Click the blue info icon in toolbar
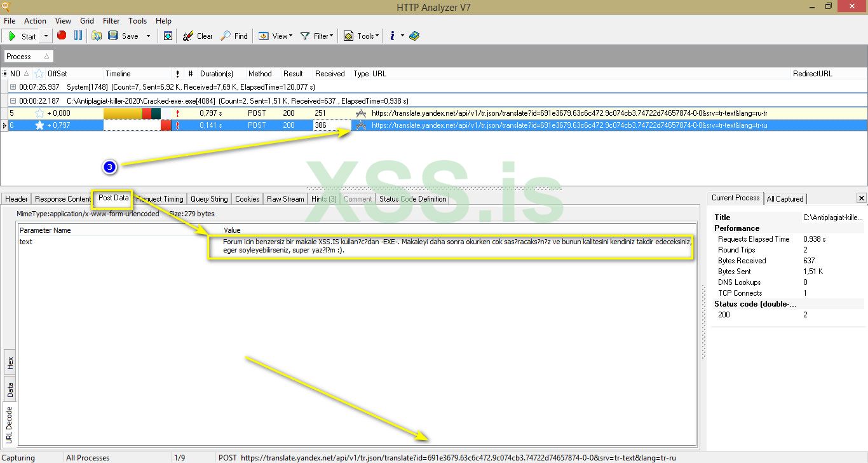 [x=393, y=36]
